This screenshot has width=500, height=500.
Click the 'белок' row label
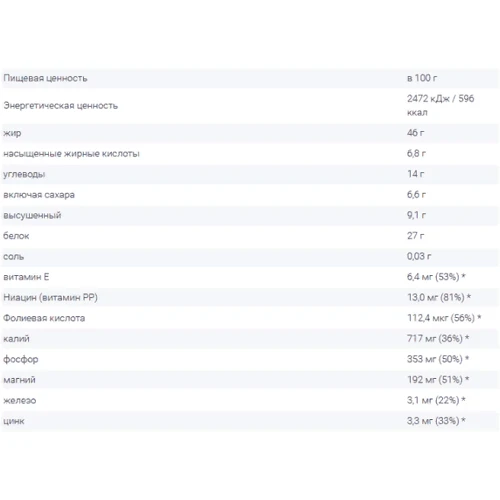point(16,236)
